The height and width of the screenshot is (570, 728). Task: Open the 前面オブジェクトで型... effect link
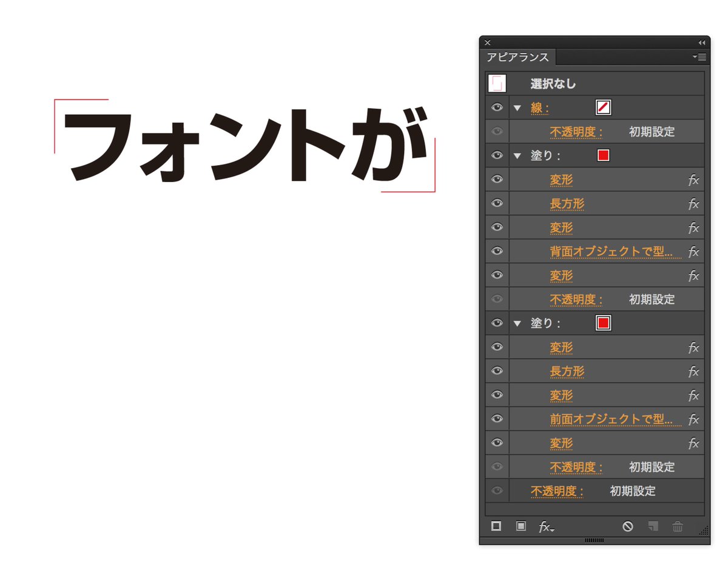pos(616,419)
